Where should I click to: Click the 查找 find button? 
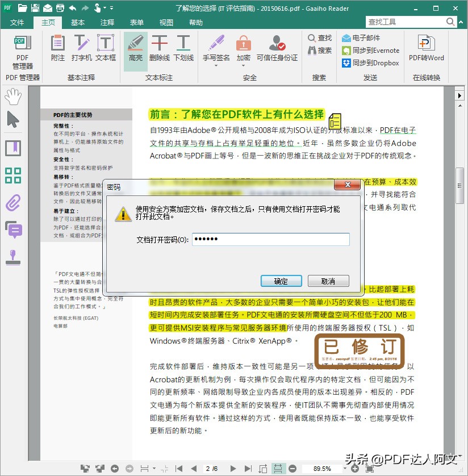[320, 38]
